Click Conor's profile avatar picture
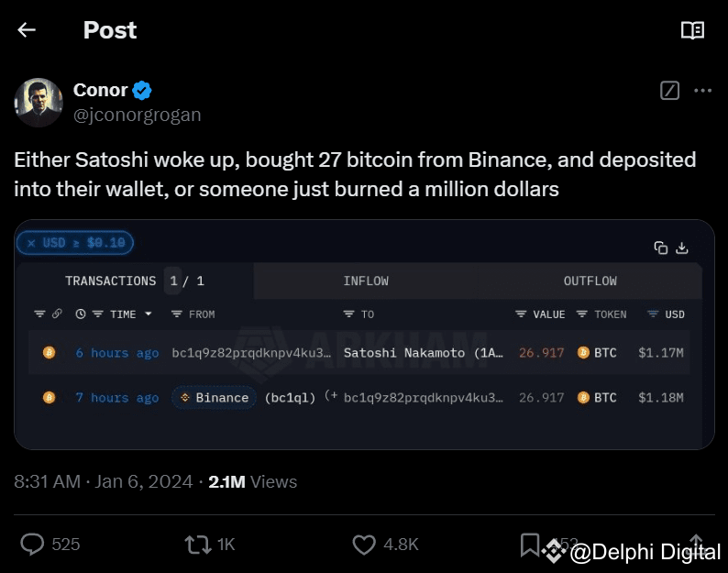This screenshot has width=728, height=573. [39, 102]
